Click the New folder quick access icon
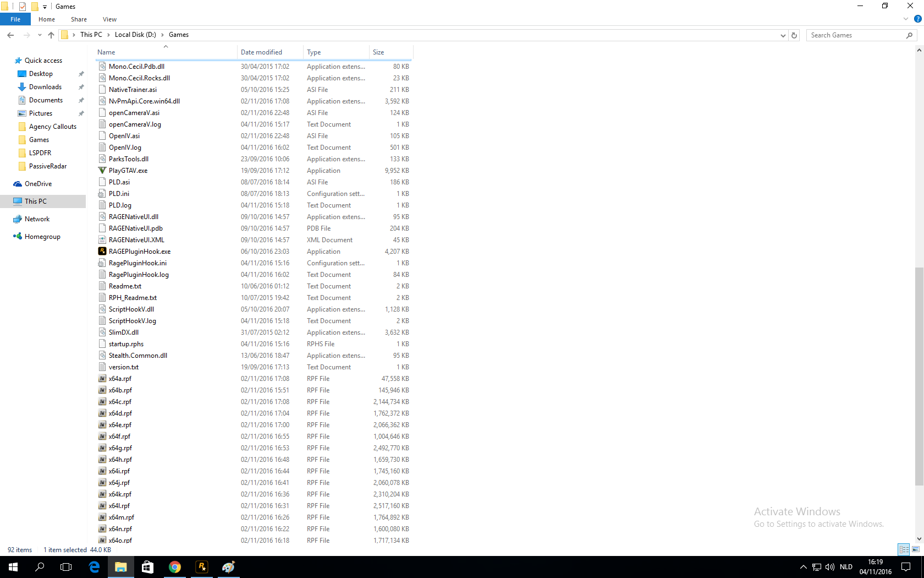 35,7
